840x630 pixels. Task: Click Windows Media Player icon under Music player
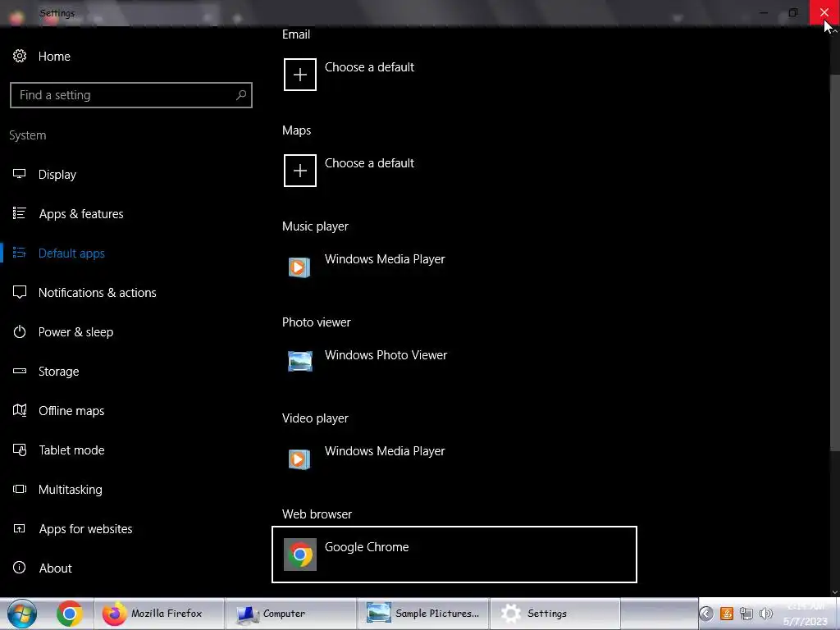point(299,267)
